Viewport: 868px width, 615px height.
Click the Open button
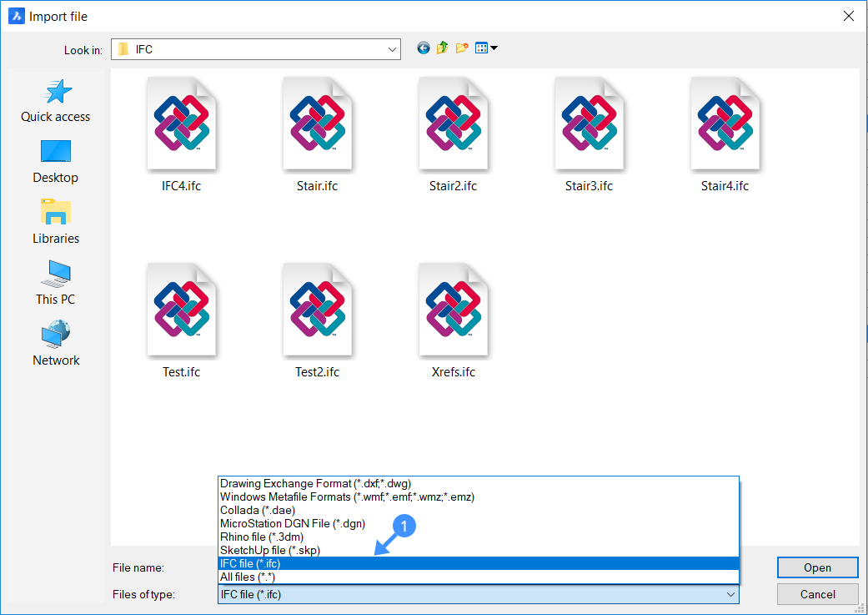coord(817,567)
